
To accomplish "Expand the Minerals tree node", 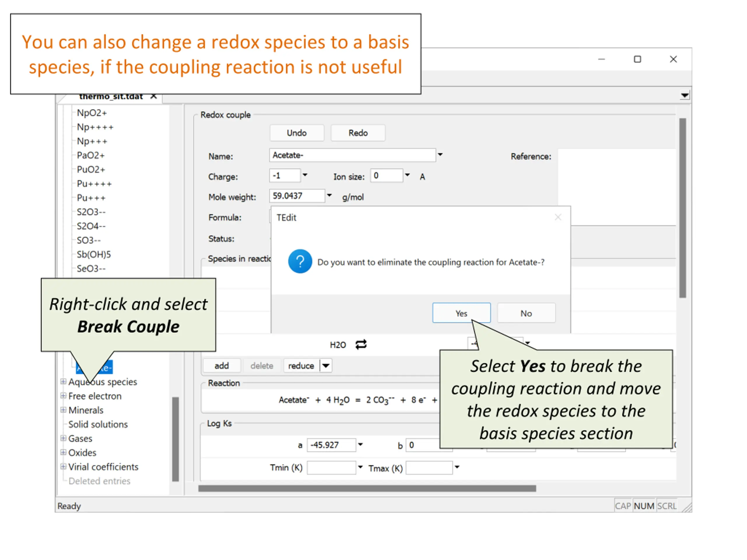I will click(x=63, y=410).
